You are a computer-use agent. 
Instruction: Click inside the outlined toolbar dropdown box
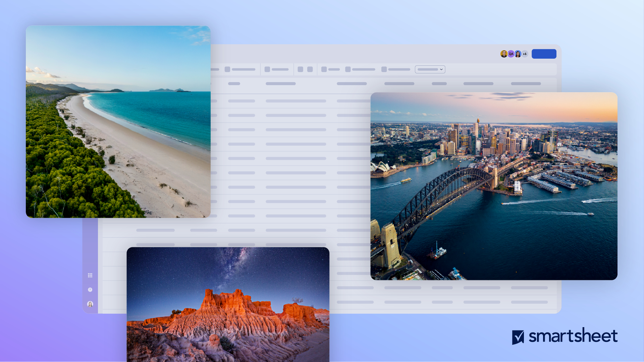point(427,69)
